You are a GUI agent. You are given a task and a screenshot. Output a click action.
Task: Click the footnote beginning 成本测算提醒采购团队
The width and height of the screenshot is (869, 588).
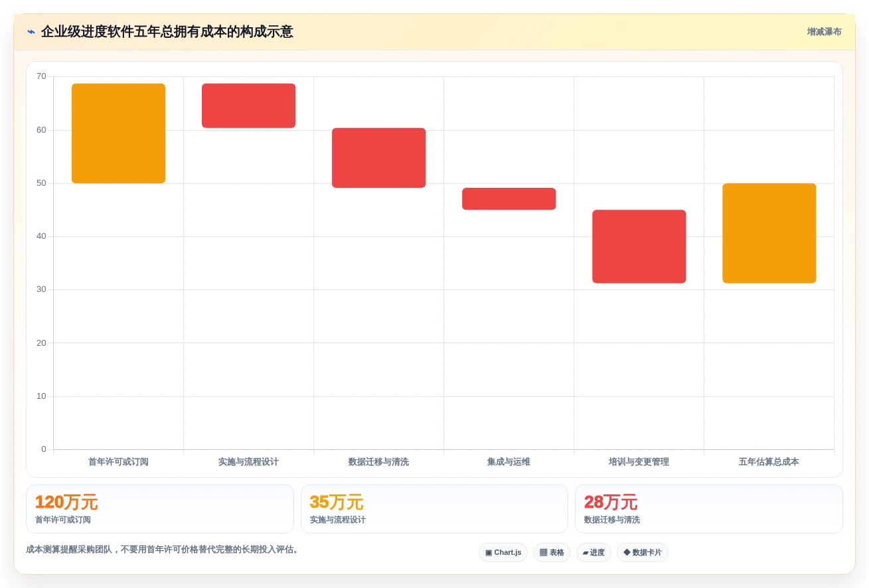click(163, 550)
